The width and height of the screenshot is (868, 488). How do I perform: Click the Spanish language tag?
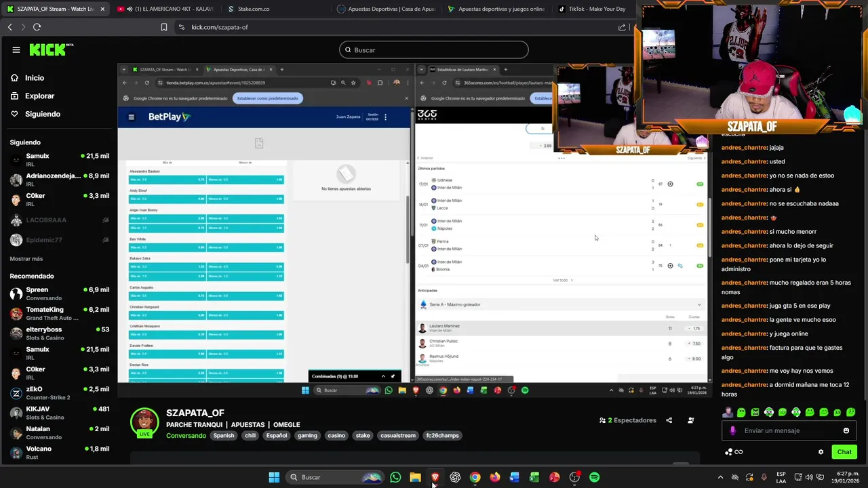click(x=224, y=436)
